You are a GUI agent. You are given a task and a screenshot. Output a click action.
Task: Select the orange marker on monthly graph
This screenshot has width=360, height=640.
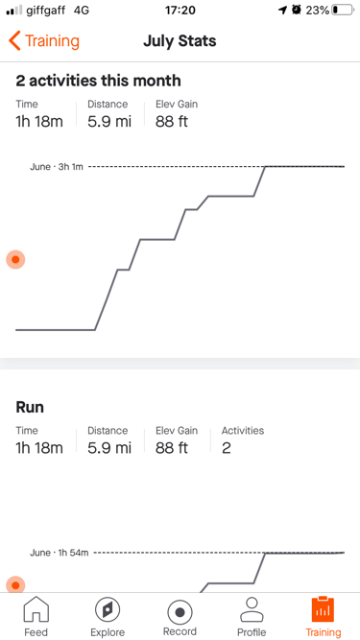pyautogui.click(x=16, y=259)
